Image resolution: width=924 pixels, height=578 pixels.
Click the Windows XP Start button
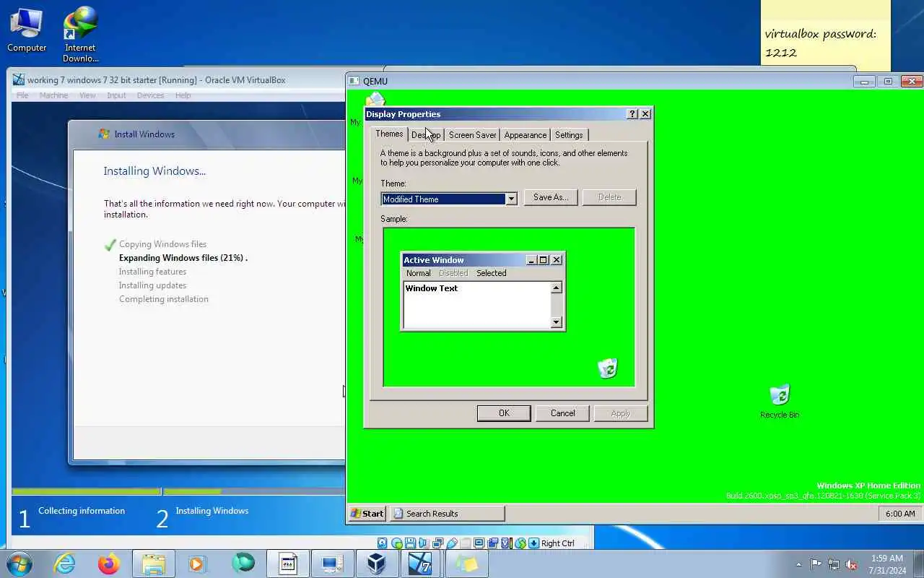[x=367, y=514]
